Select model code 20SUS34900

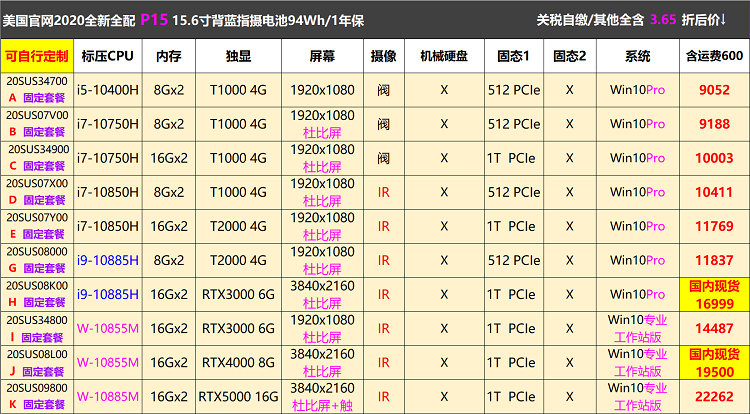click(39, 149)
